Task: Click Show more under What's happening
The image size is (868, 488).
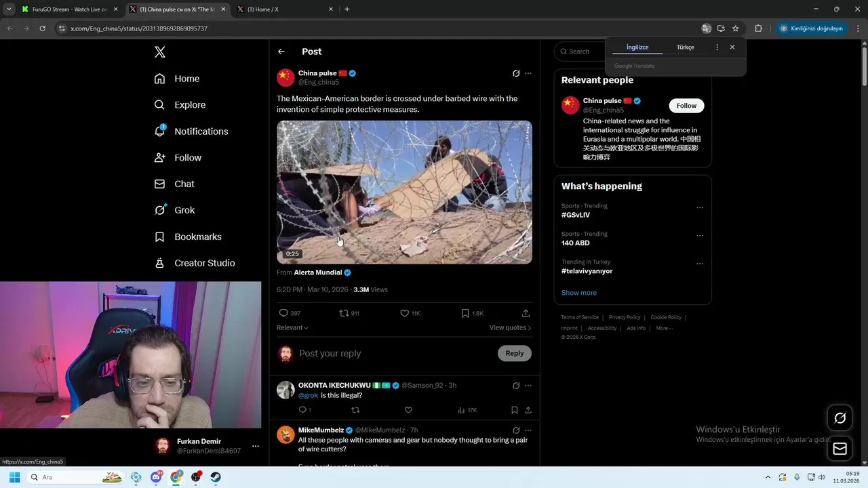Action: (x=579, y=293)
